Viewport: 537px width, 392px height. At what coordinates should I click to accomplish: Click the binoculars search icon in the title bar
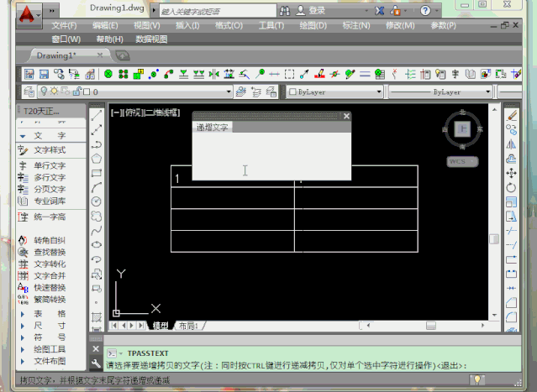[x=285, y=11]
